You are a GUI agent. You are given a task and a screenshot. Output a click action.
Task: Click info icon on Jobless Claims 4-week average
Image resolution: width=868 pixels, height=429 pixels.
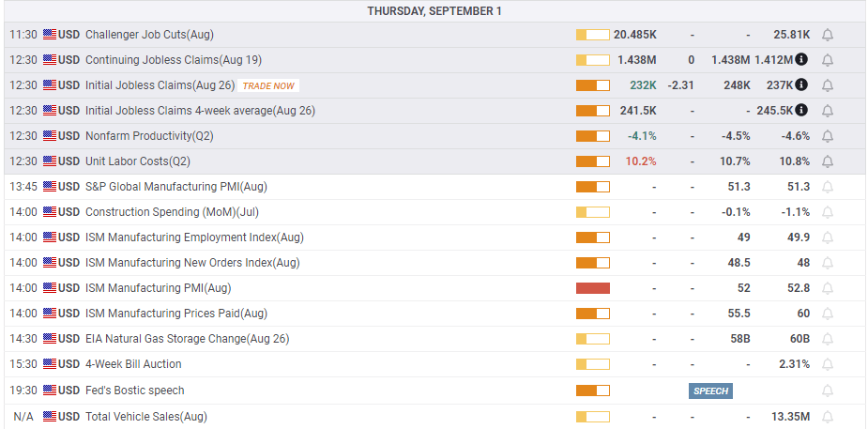pyautogui.click(x=801, y=111)
